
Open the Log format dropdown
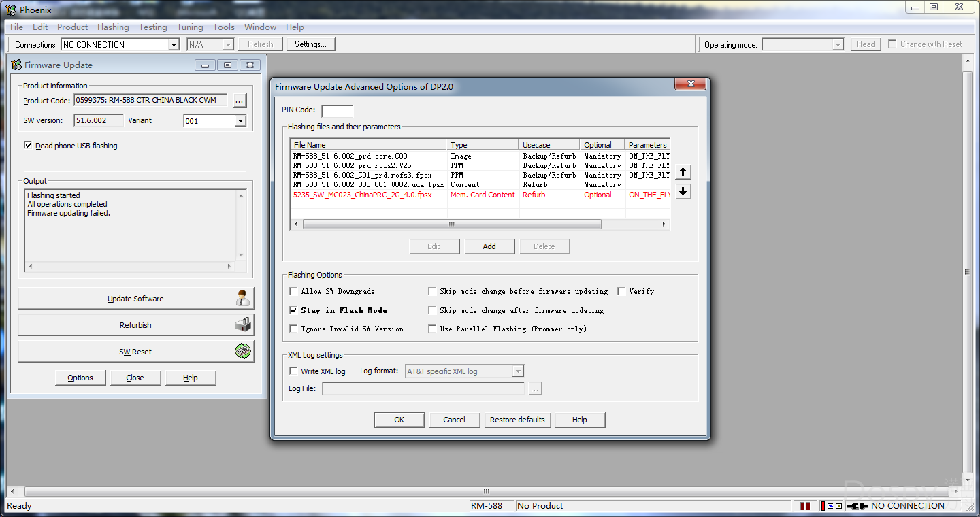(518, 371)
